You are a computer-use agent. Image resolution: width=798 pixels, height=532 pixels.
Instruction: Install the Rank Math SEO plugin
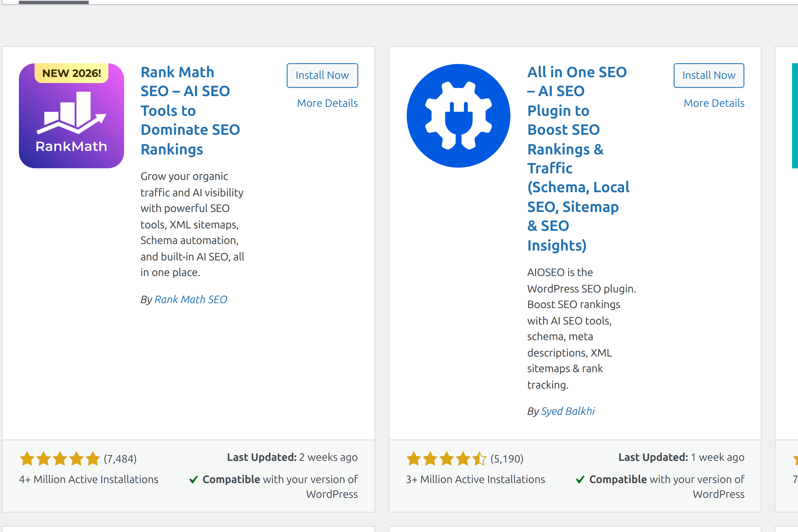(322, 75)
